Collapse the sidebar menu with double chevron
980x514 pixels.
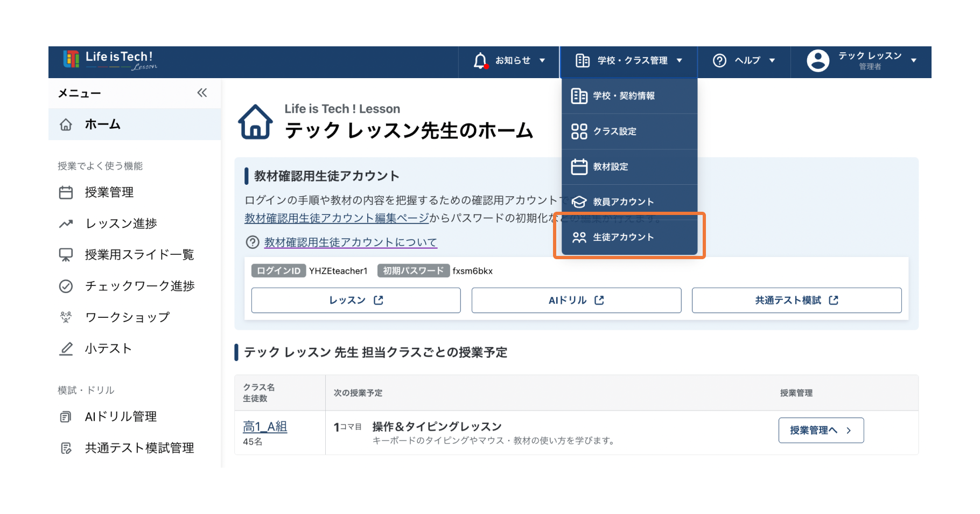[202, 93]
